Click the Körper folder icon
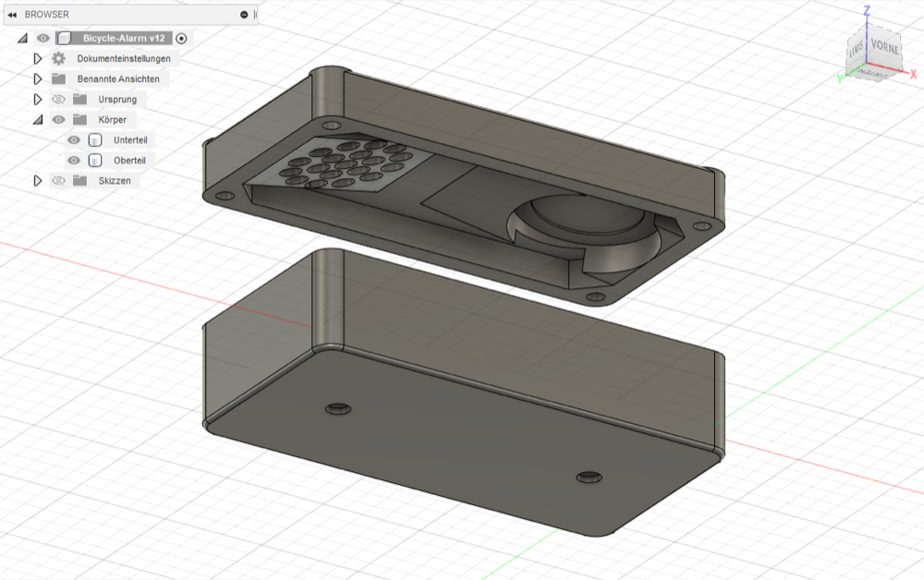 80,119
